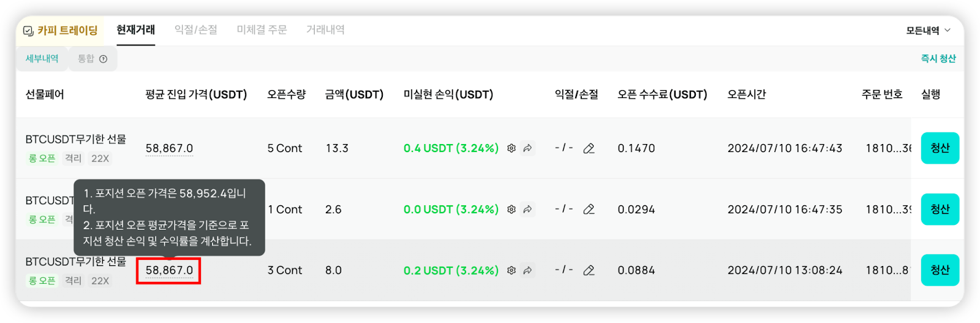Click highlighted 58,867.0 entry price
The image size is (980, 323).
tap(169, 270)
